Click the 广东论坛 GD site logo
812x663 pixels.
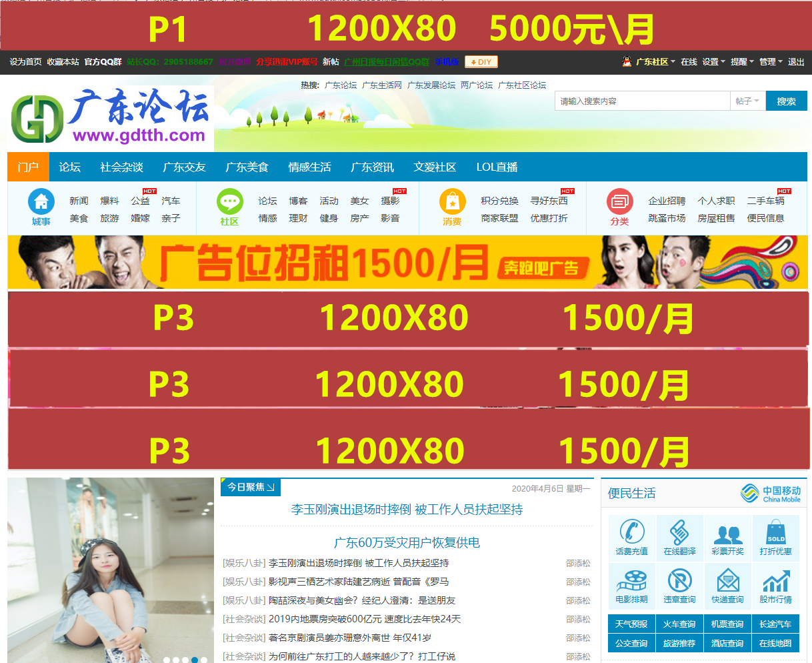[x=111, y=118]
